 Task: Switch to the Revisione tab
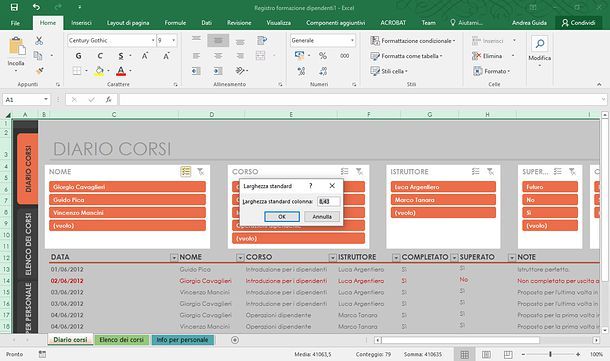pyautogui.click(x=239, y=23)
